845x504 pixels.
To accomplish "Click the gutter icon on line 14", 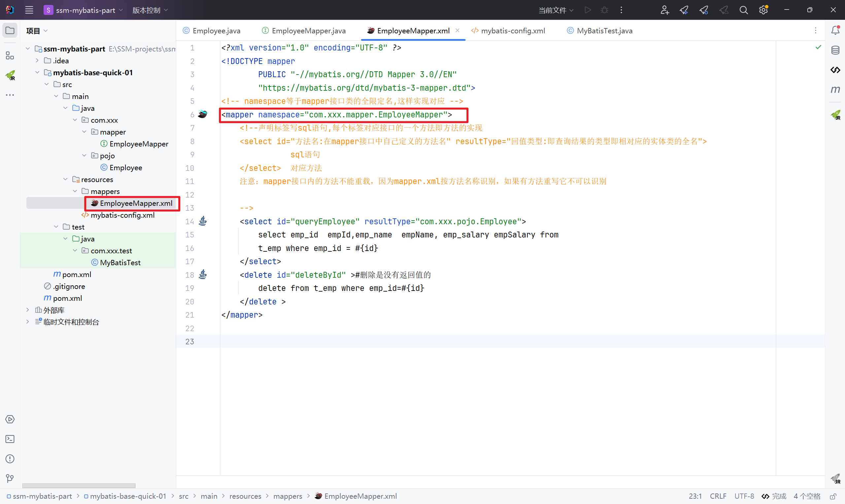I will (203, 221).
